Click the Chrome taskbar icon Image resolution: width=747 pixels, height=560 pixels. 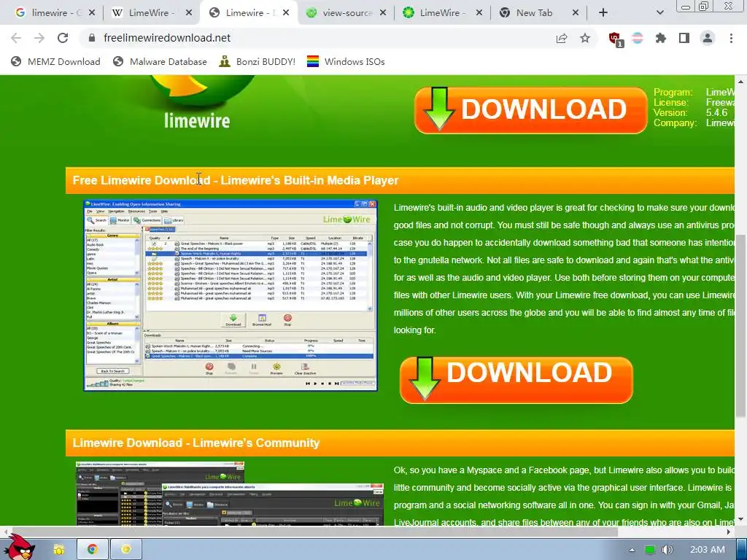92,550
